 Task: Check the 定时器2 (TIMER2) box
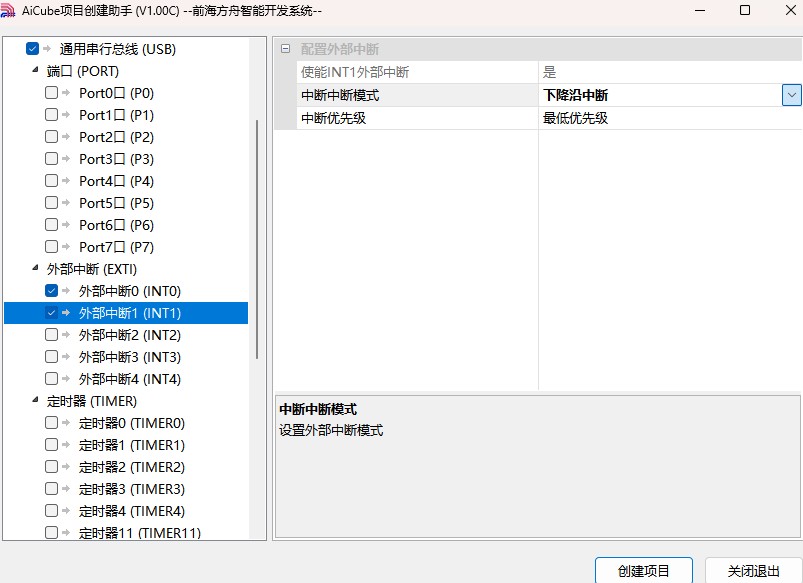(x=51, y=467)
